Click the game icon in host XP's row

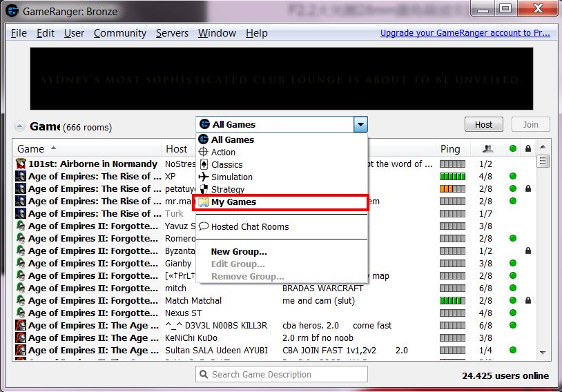point(21,176)
